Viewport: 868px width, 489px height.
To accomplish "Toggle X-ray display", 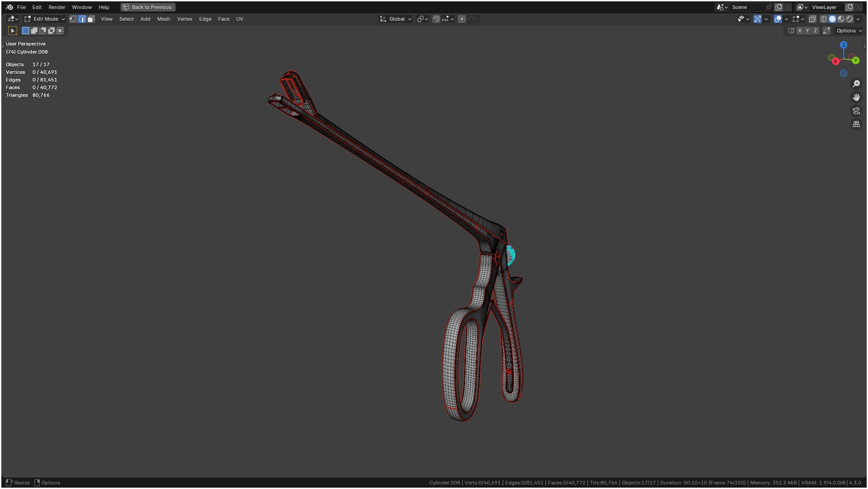I will pyautogui.click(x=812, y=19).
